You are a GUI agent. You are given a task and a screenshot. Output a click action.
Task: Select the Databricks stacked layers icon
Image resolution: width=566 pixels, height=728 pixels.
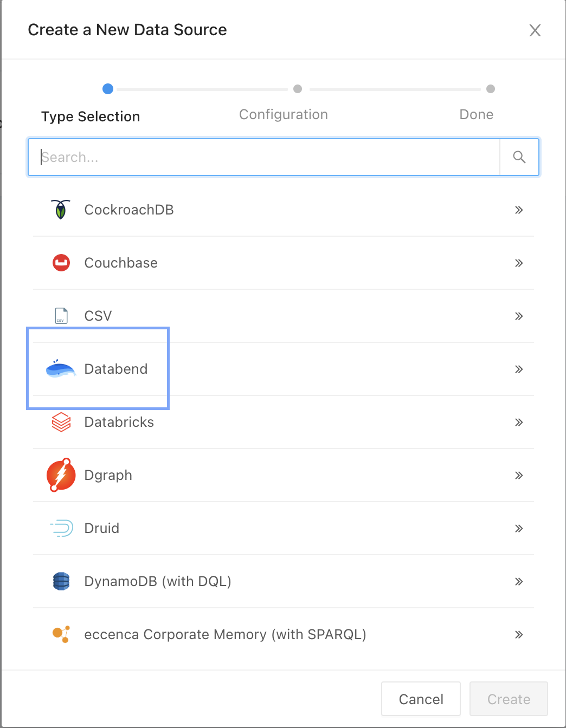point(61,422)
